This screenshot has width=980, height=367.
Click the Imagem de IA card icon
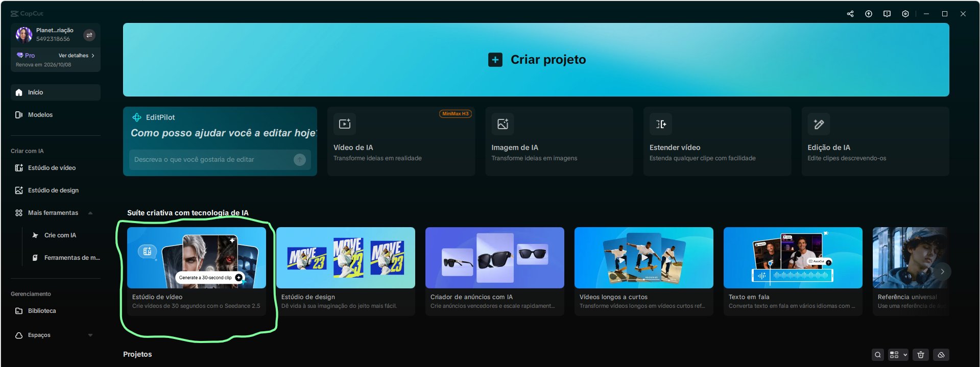[503, 124]
